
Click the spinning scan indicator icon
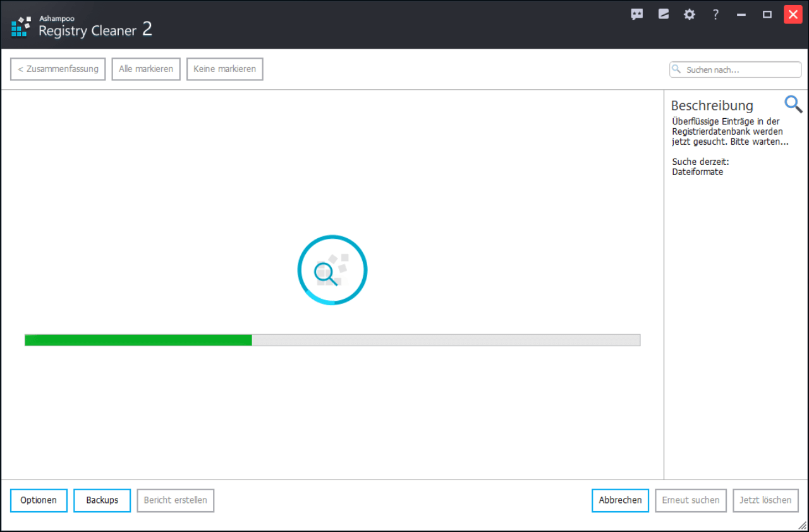click(332, 270)
